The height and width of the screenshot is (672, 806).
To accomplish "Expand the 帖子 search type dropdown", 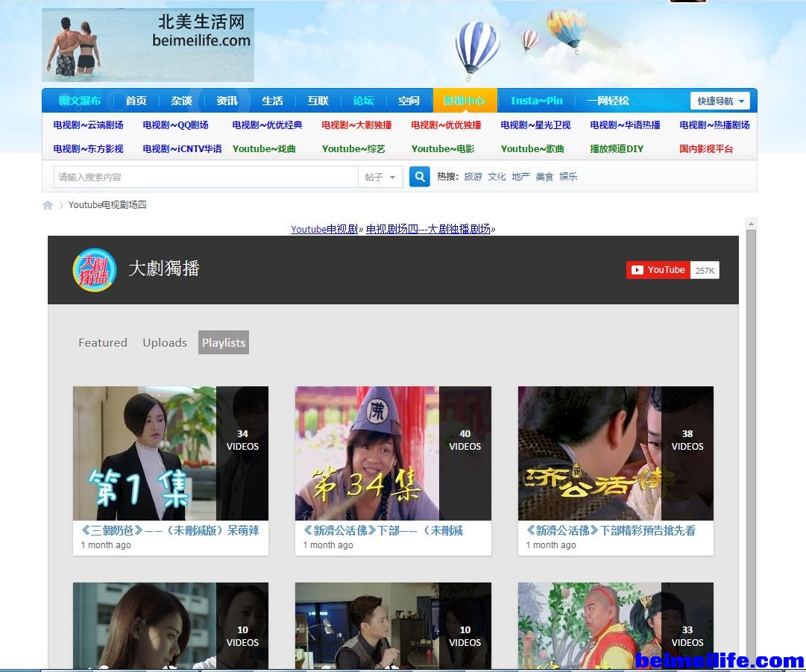I will click(381, 177).
